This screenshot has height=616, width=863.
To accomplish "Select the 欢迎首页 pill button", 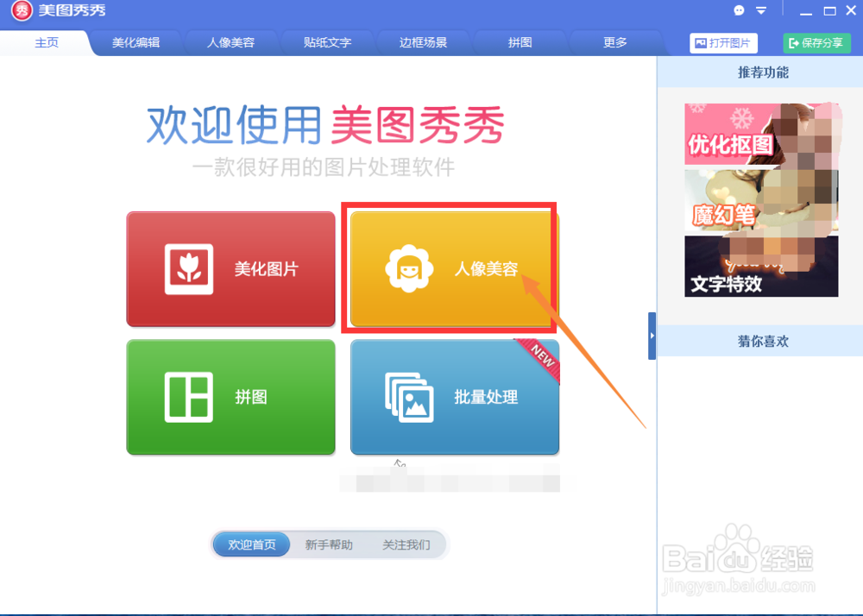I will pyautogui.click(x=251, y=544).
